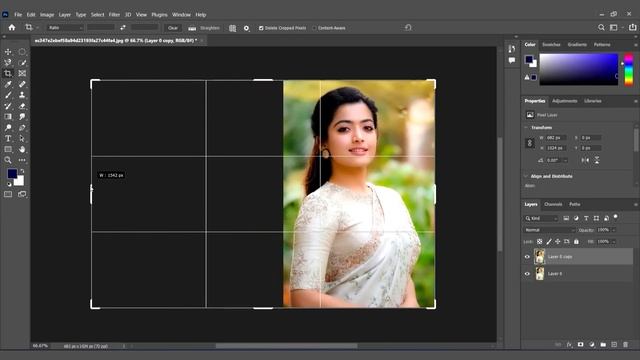640x360 pixels.
Task: Select the Frame tool
Action: pos(22,73)
